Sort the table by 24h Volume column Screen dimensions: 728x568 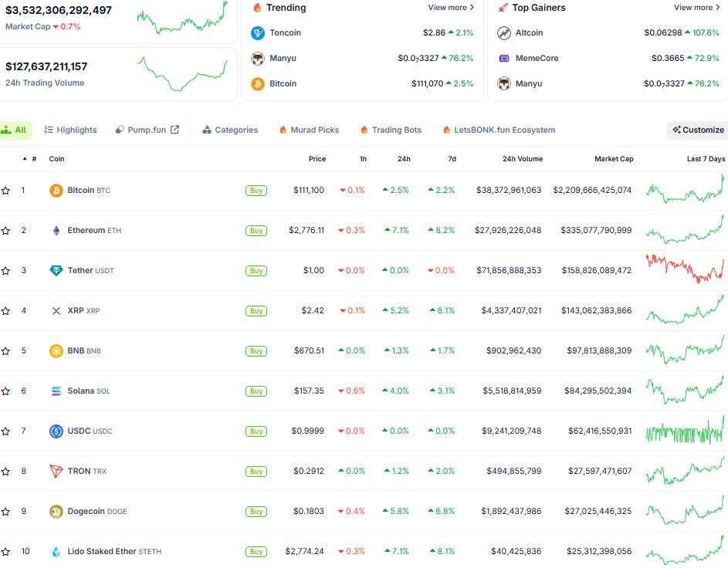click(522, 159)
